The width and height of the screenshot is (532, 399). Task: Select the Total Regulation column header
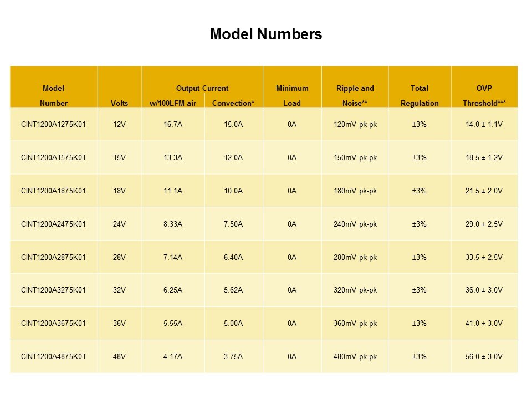(420, 95)
